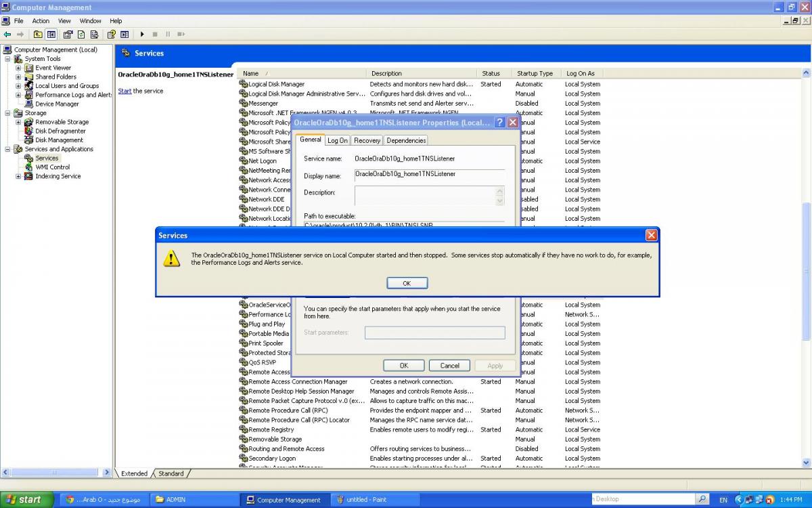Expand the Local Users and Groups node
812x508 pixels.
point(18,86)
